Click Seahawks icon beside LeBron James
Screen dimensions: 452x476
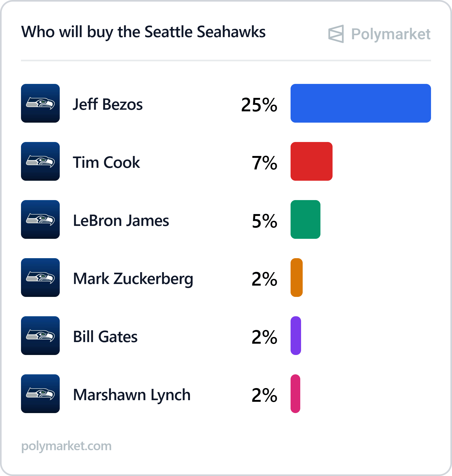(40, 219)
